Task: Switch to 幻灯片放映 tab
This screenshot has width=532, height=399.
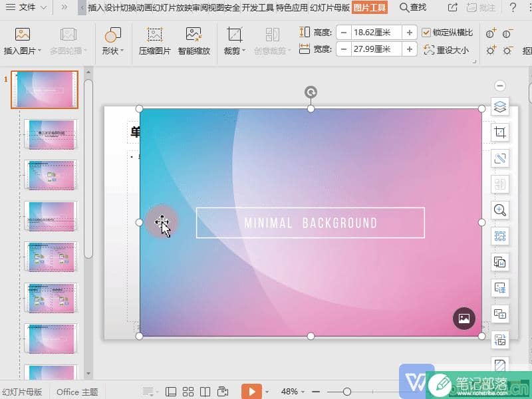Action: click(172, 7)
